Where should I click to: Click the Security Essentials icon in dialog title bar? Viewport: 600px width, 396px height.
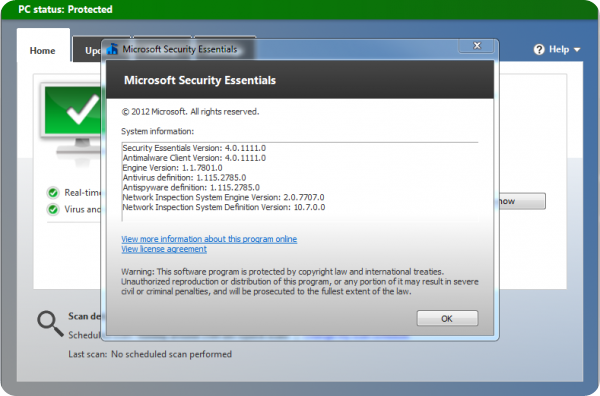pos(112,49)
